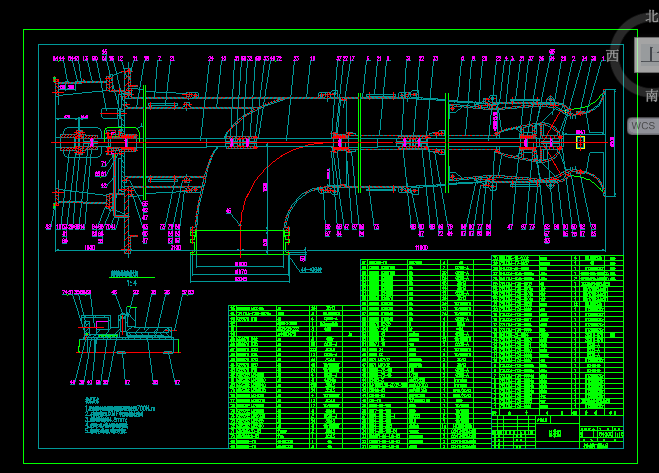Click the title block at bottom right
This screenshot has width=659, height=473.
[x=556, y=430]
